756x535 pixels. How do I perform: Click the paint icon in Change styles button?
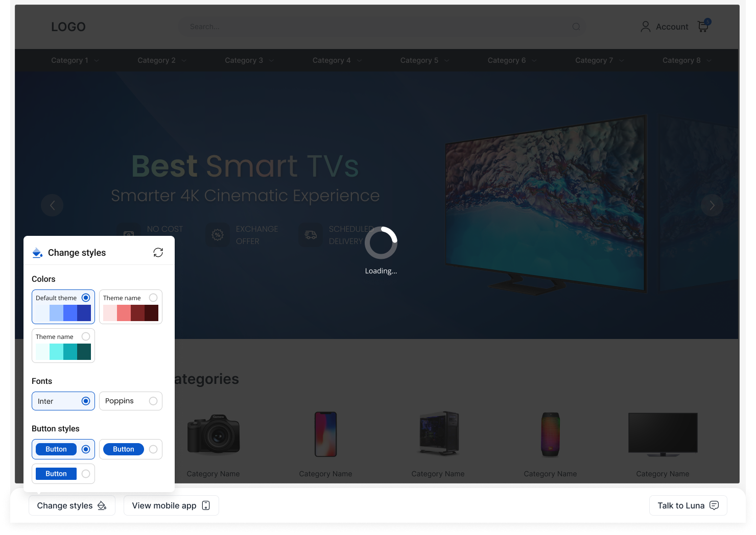click(x=102, y=505)
